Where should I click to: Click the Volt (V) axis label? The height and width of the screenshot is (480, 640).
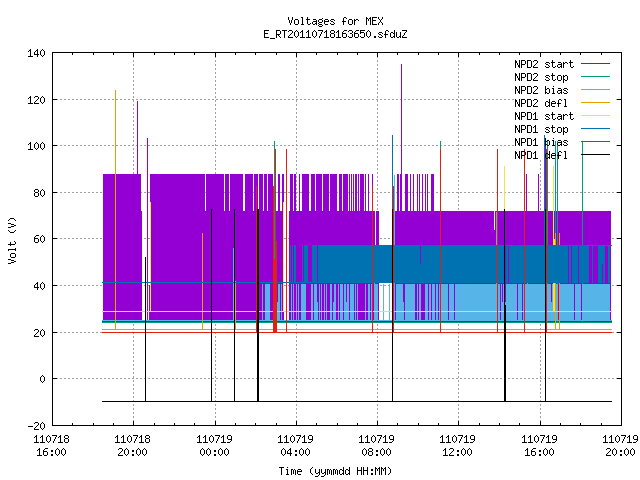click(x=12, y=240)
